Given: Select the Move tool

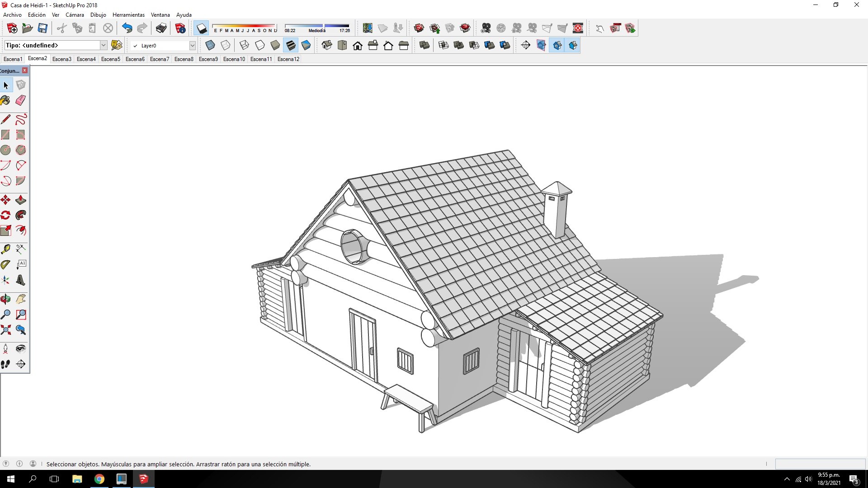Looking at the screenshot, I should click(x=5, y=200).
